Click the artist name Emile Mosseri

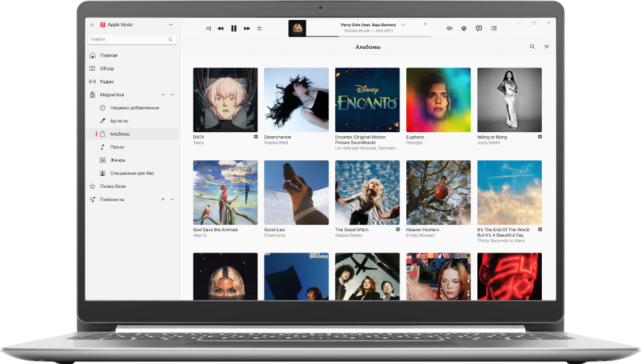[x=420, y=235]
